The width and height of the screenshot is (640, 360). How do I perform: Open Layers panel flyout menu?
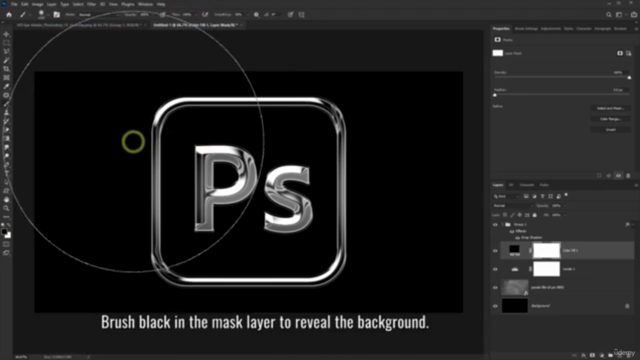click(x=636, y=185)
